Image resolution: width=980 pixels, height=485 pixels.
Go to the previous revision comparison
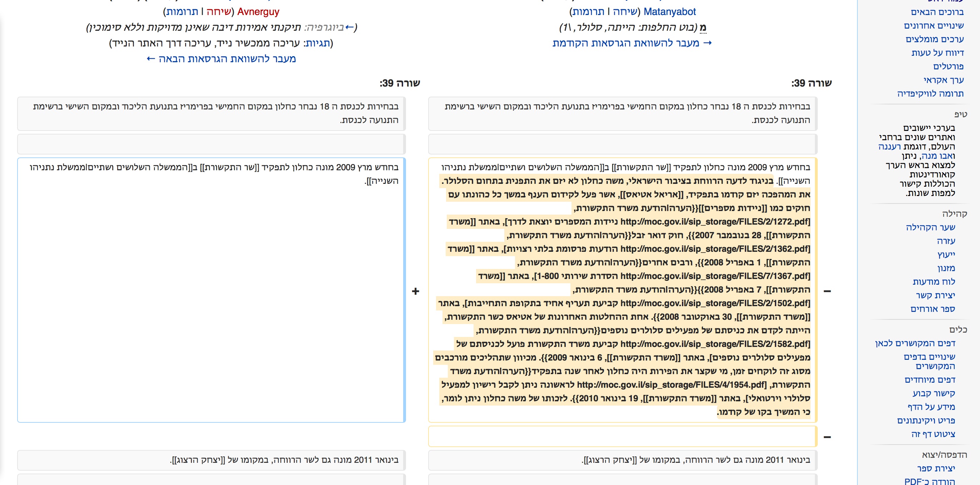pos(632,43)
